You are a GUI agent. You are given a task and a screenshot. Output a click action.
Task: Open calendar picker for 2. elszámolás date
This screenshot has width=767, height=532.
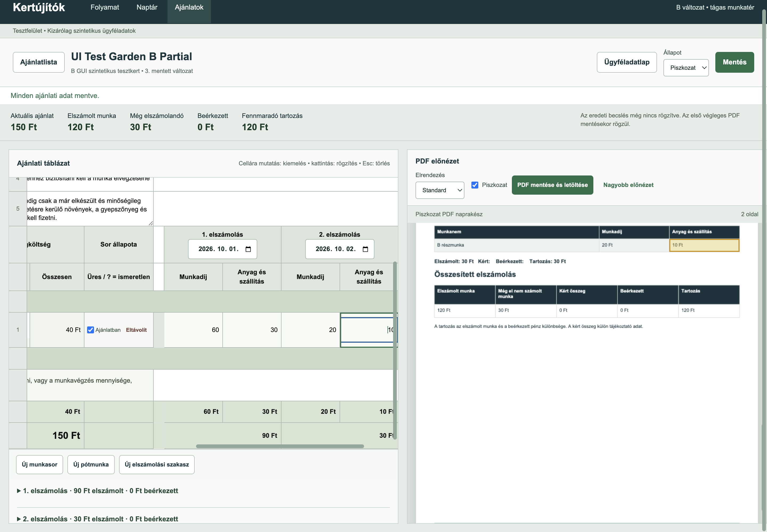pyautogui.click(x=365, y=249)
